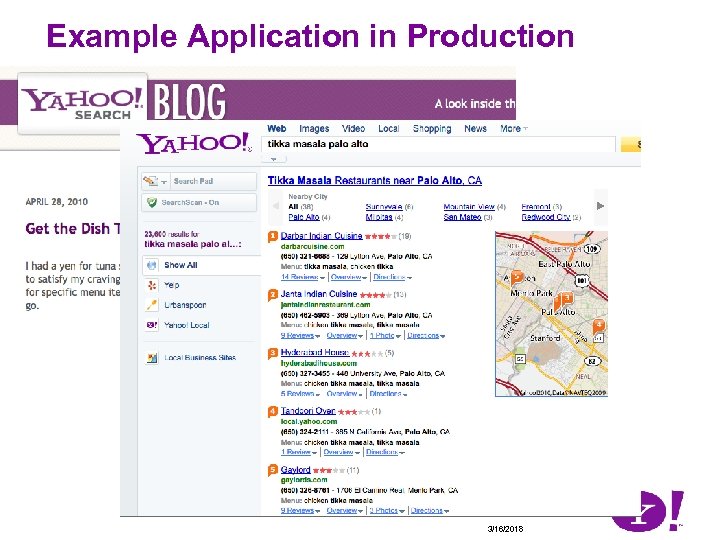Select the Show All globe icon
Viewport: 720px width, 540px height.
(152, 265)
